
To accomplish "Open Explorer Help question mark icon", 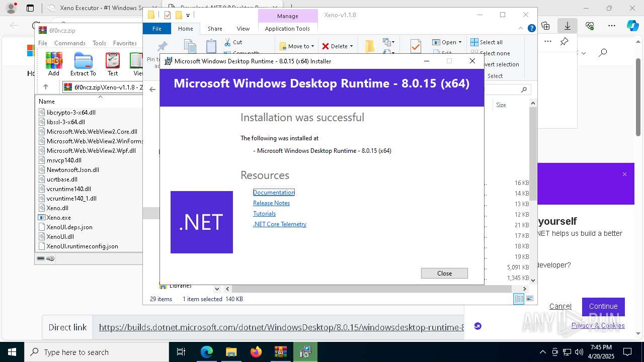I will (531, 29).
